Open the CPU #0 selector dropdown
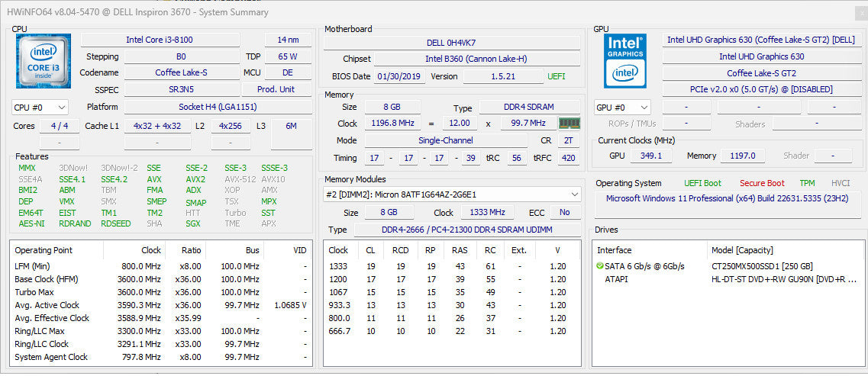868x376 pixels. (40, 108)
